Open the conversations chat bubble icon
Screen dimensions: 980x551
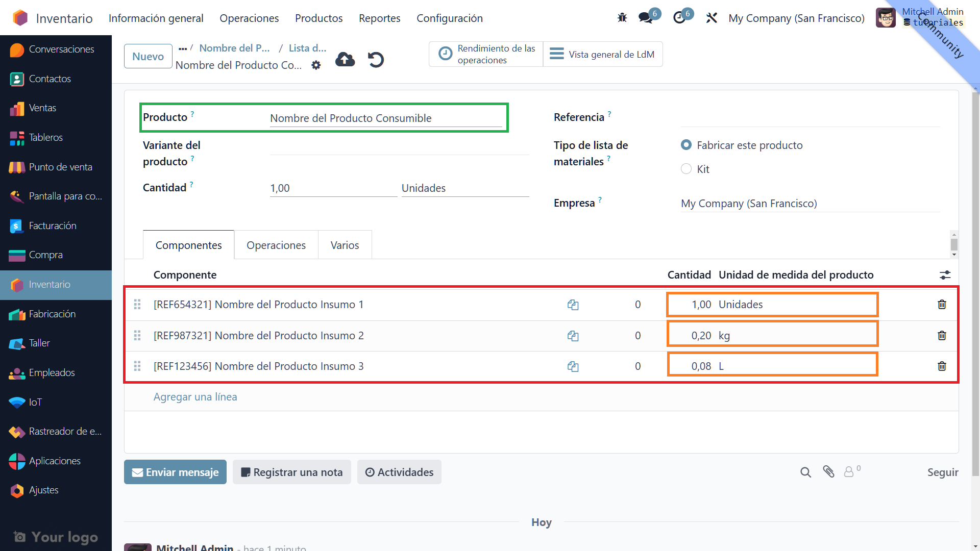click(x=646, y=18)
